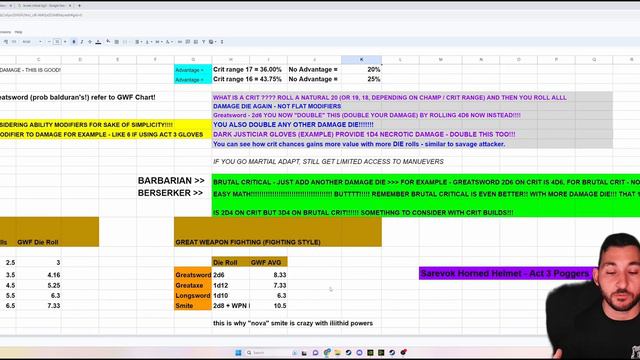This screenshot has height=360, width=640.
Task: Select the Greataxe row label cell
Action: coord(193,285)
